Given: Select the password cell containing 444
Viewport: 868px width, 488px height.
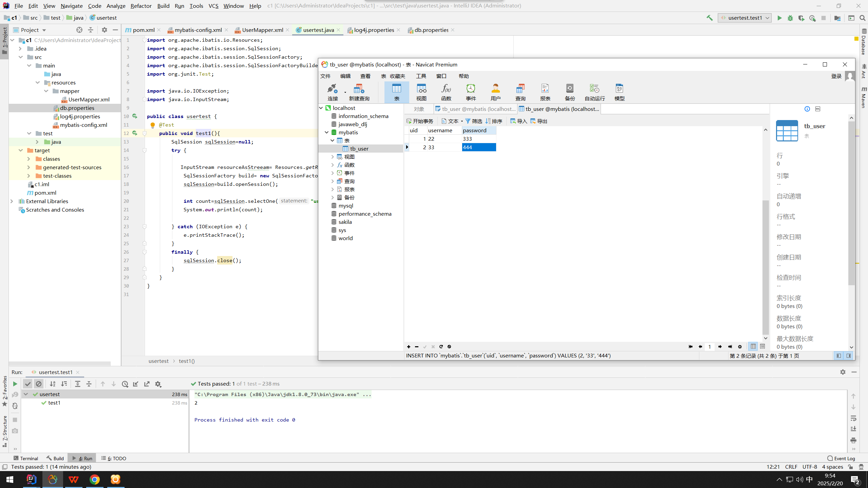Looking at the screenshot, I should coord(479,147).
